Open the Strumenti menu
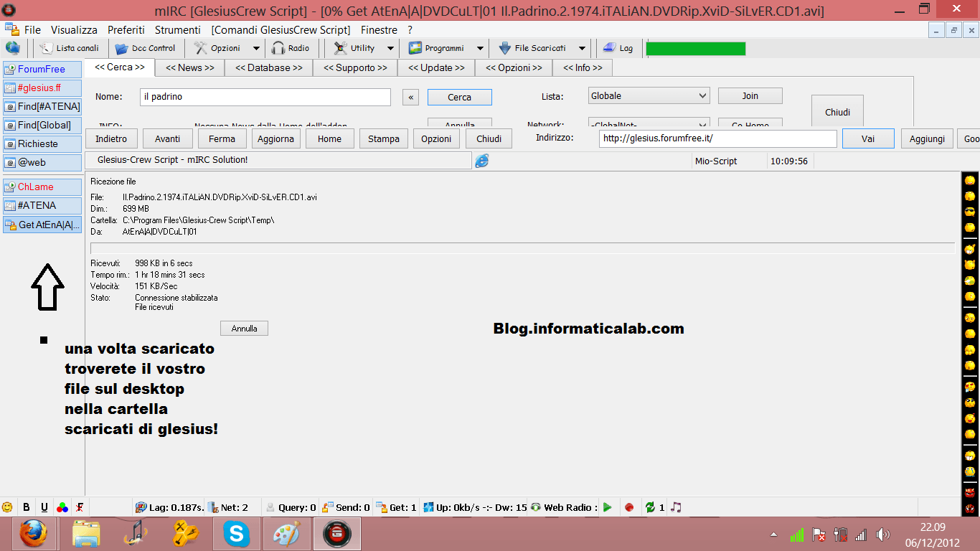 [178, 30]
